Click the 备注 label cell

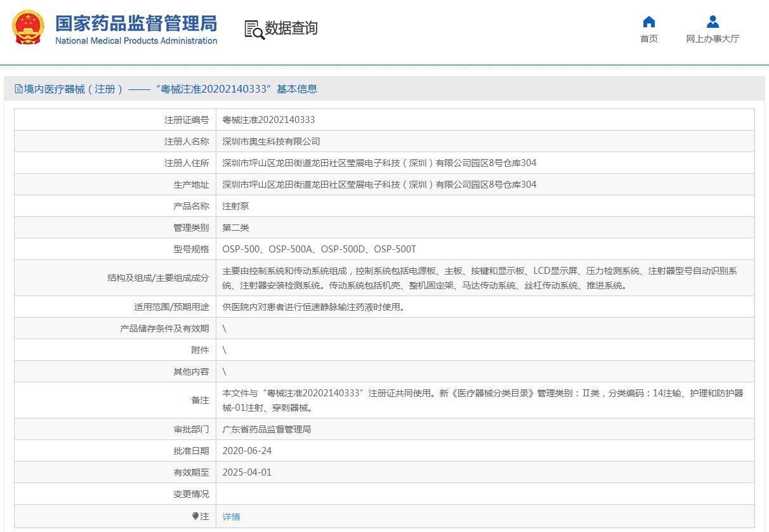[115, 400]
